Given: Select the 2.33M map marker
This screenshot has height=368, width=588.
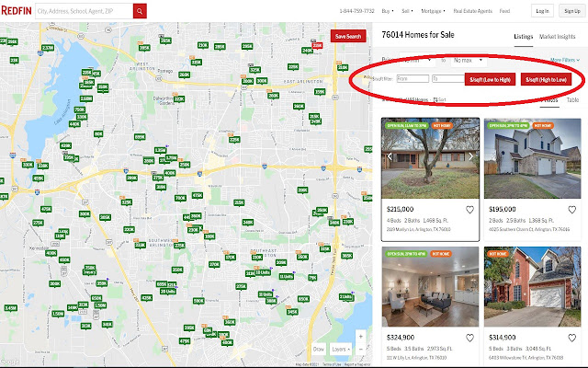Looking at the screenshot, I should 48,48.
